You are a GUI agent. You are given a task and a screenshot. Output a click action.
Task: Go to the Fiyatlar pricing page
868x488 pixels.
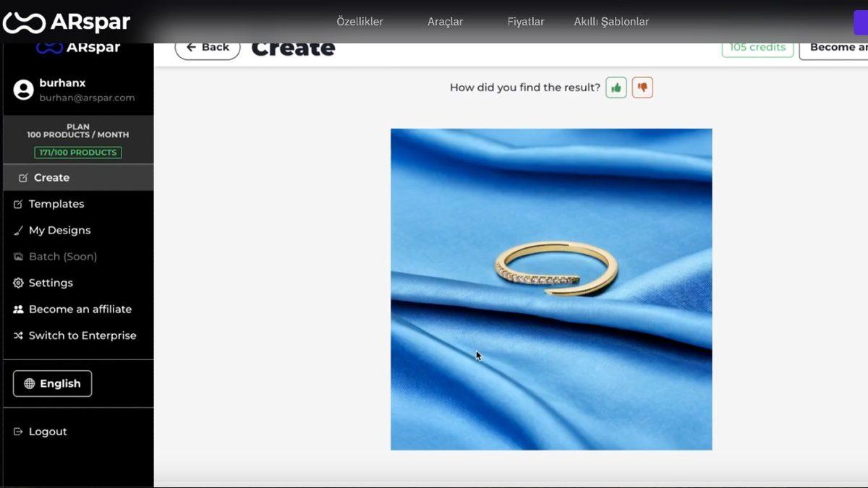526,22
